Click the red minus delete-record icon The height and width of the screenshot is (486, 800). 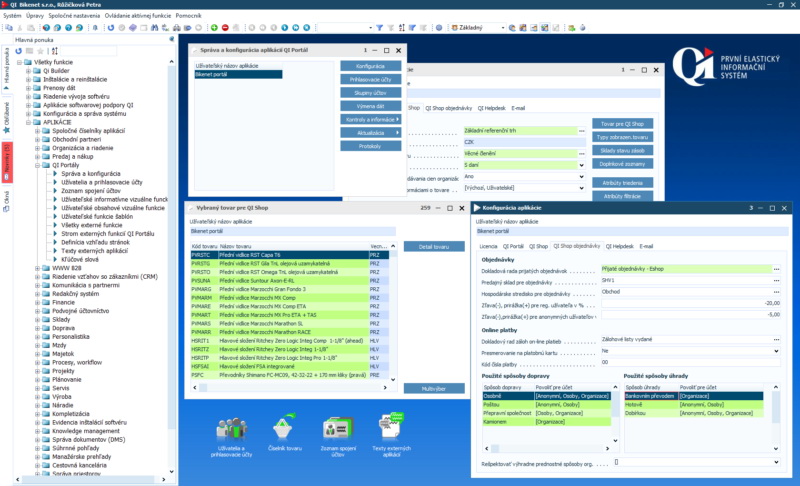[x=225, y=28]
